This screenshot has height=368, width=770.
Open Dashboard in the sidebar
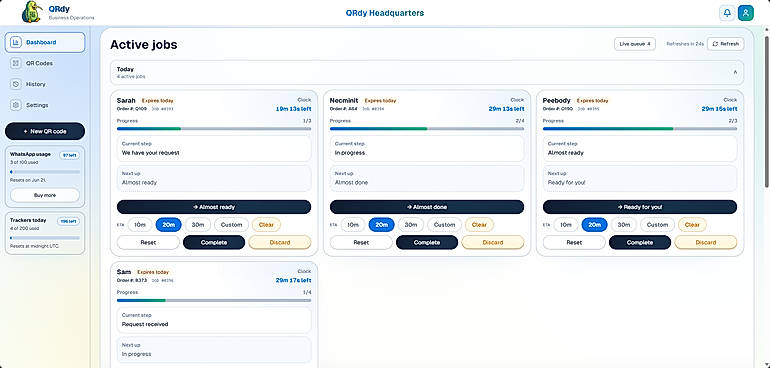[x=45, y=42]
